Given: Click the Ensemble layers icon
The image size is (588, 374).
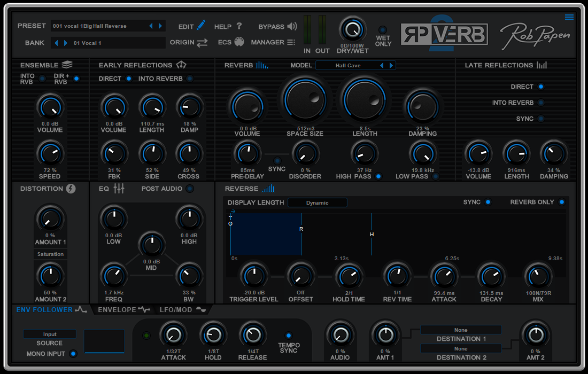Looking at the screenshot, I should [x=67, y=65].
